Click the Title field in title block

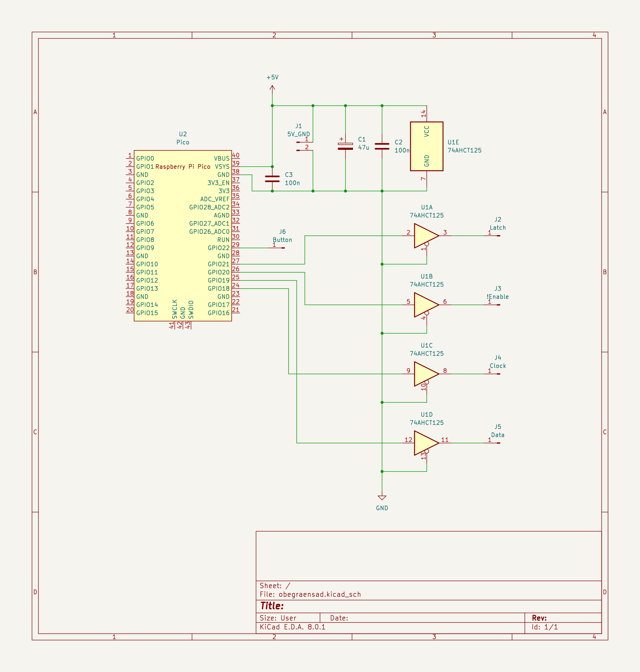point(272,606)
